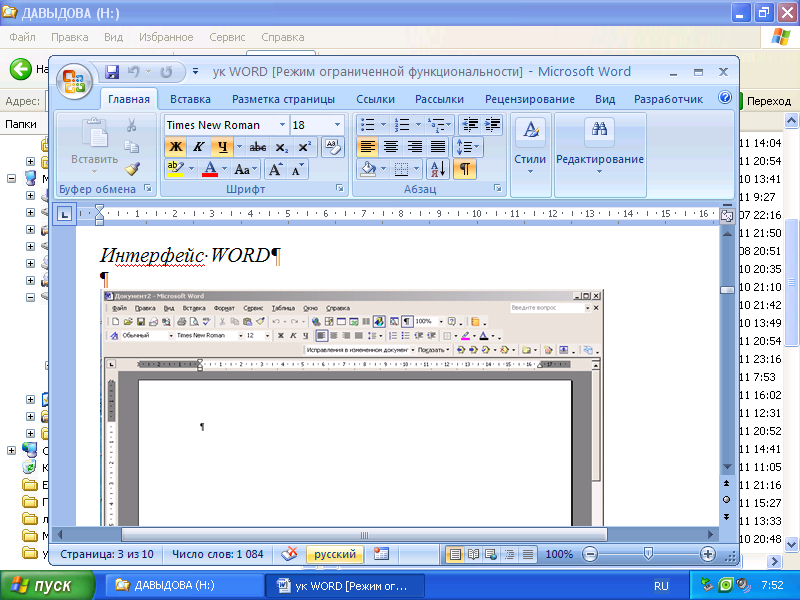This screenshot has width=800, height=600.
Task: Click Число слов: 1 084 status
Action: [217, 554]
